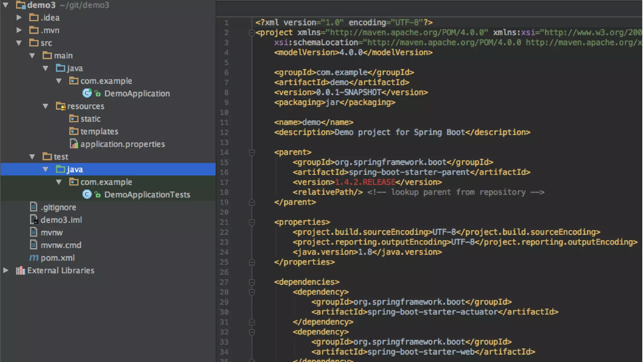Click the Maven pom.xml icon

point(34,258)
